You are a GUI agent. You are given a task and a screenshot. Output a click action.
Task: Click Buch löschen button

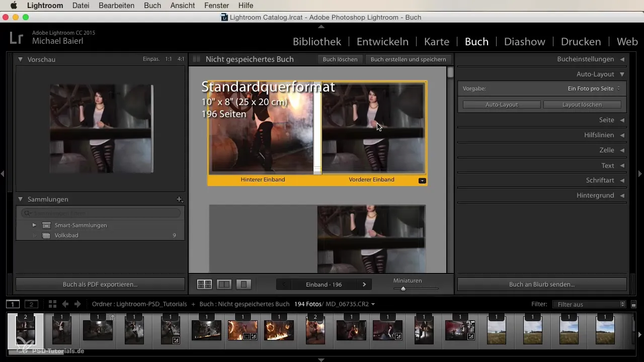pyautogui.click(x=340, y=59)
